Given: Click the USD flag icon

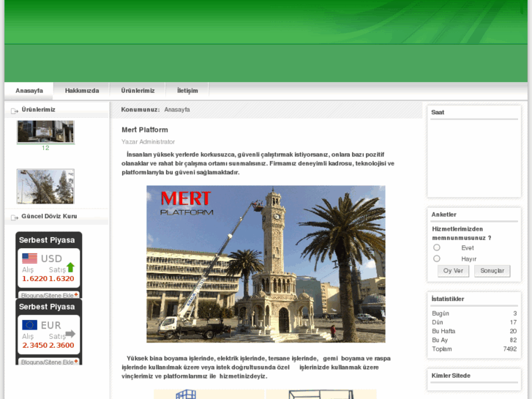Looking at the screenshot, I should (x=29, y=258).
